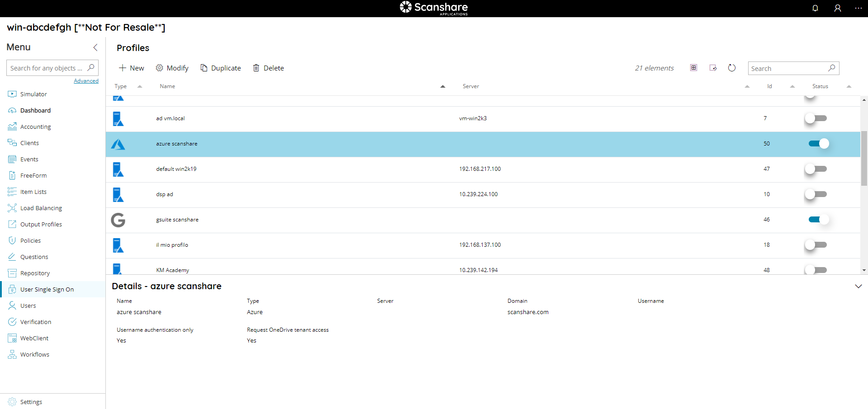
Task: Open Load Balancing settings
Action: tap(41, 208)
